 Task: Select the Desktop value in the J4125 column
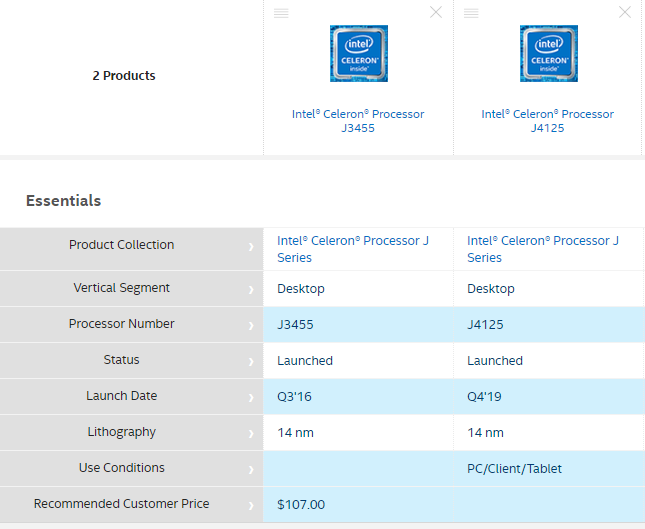point(491,289)
